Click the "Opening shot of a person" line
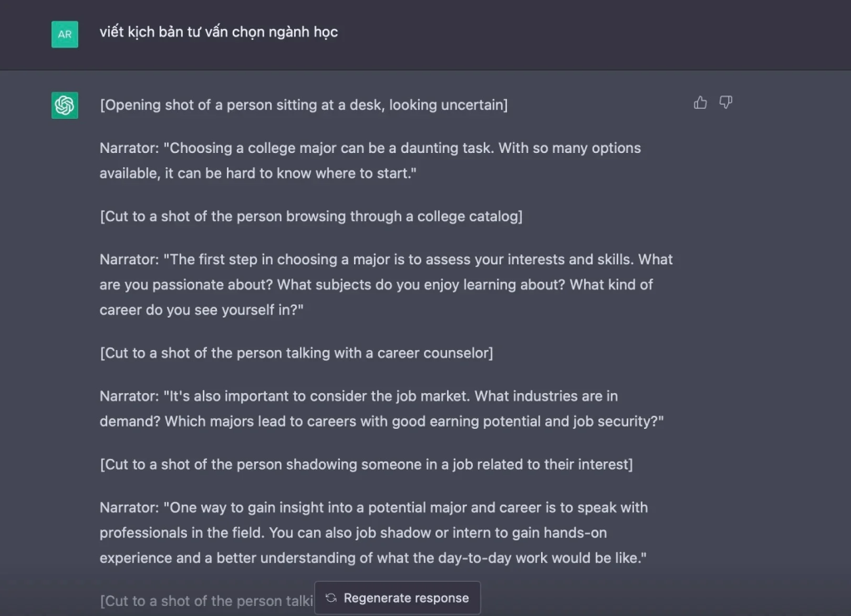This screenshot has height=616, width=851. click(303, 105)
